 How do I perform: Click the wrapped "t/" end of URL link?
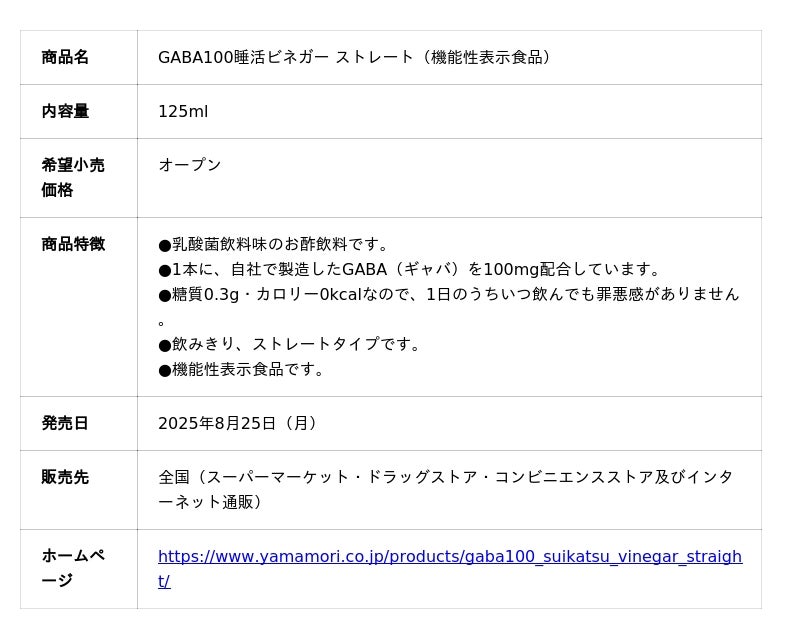coord(164,582)
